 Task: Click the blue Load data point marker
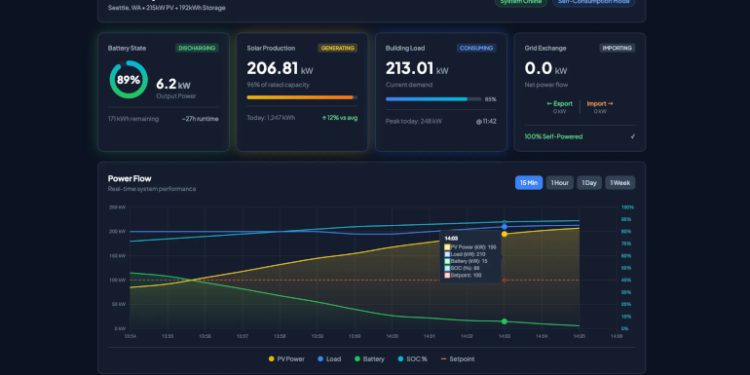tap(504, 227)
